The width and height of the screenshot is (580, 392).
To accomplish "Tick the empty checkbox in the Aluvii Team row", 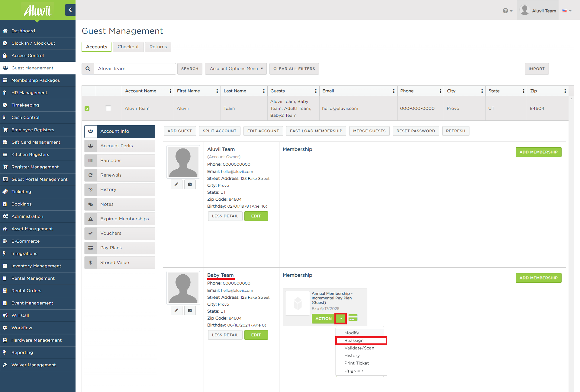I will (x=108, y=108).
